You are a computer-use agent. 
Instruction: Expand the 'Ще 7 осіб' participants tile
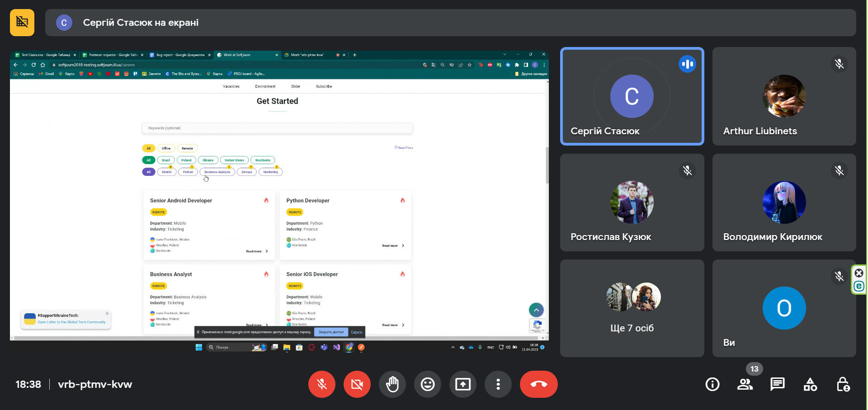click(632, 308)
